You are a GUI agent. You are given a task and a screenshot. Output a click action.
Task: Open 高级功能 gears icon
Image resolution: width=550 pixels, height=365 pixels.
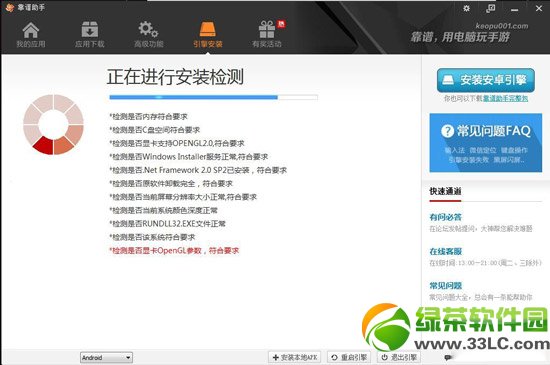pos(148,29)
